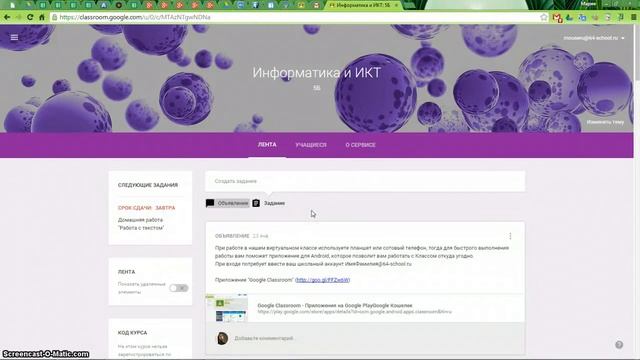Screen dimensions: 640x360
Task: Click attachment title 'Google Classroom - Приложения на Google Play'
Action: coord(335,305)
